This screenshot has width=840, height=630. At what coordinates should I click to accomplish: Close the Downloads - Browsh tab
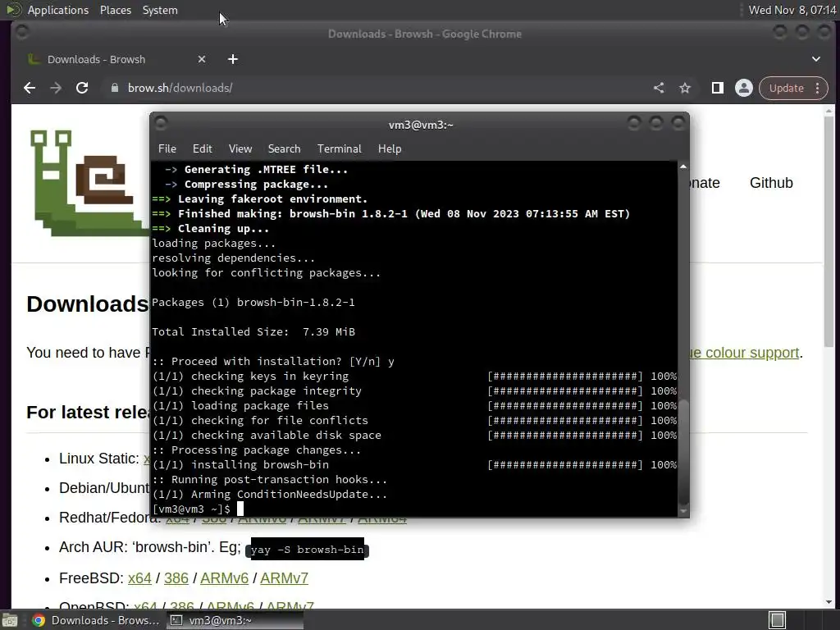pyautogui.click(x=202, y=59)
